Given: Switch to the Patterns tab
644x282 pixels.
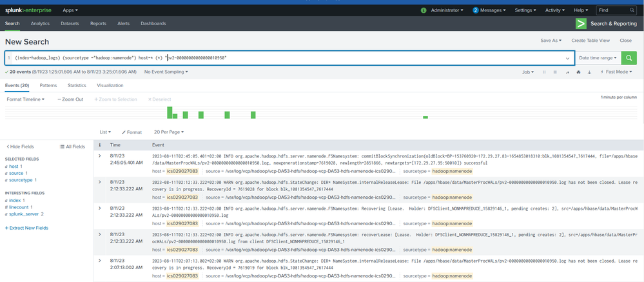Looking at the screenshot, I should click(x=48, y=86).
